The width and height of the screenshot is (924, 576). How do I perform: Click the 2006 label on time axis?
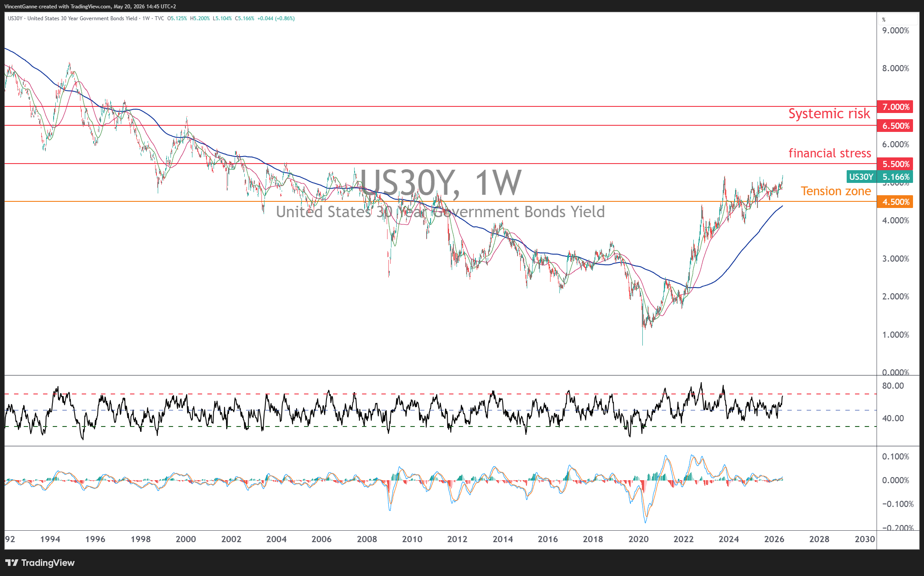coord(322,539)
